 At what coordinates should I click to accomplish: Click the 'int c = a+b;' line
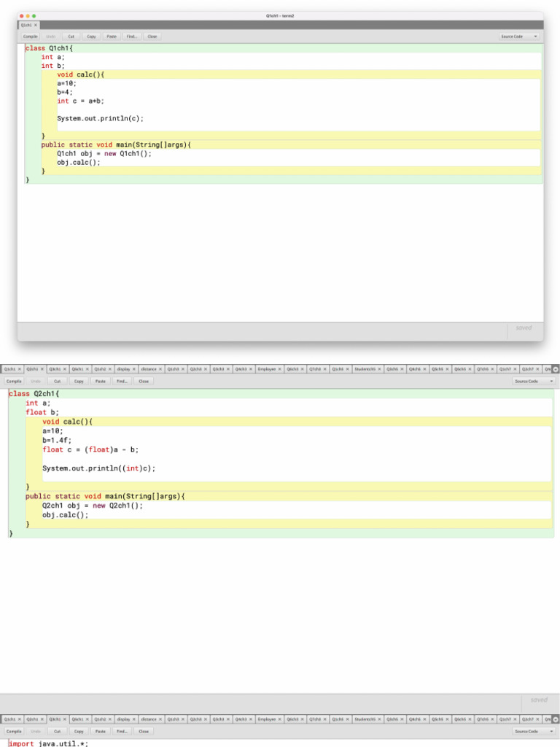point(80,101)
